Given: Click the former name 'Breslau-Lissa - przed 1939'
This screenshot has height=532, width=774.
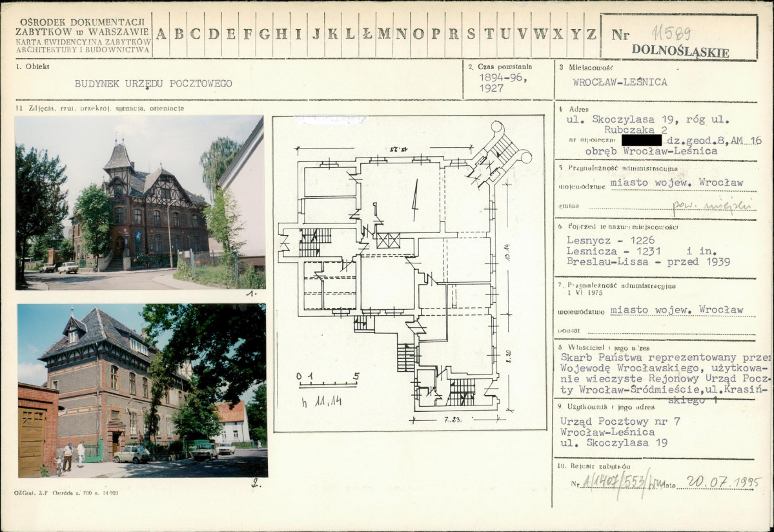Looking at the screenshot, I should pyautogui.click(x=648, y=261).
